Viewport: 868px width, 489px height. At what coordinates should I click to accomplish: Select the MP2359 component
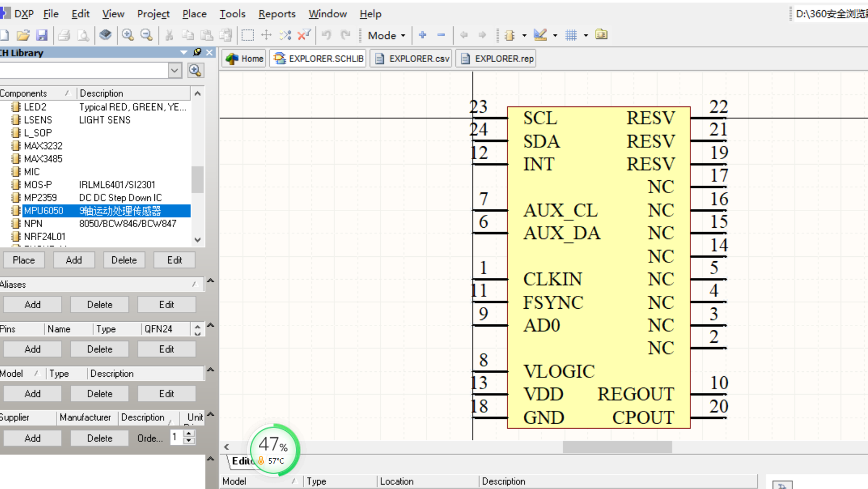pyautogui.click(x=40, y=198)
